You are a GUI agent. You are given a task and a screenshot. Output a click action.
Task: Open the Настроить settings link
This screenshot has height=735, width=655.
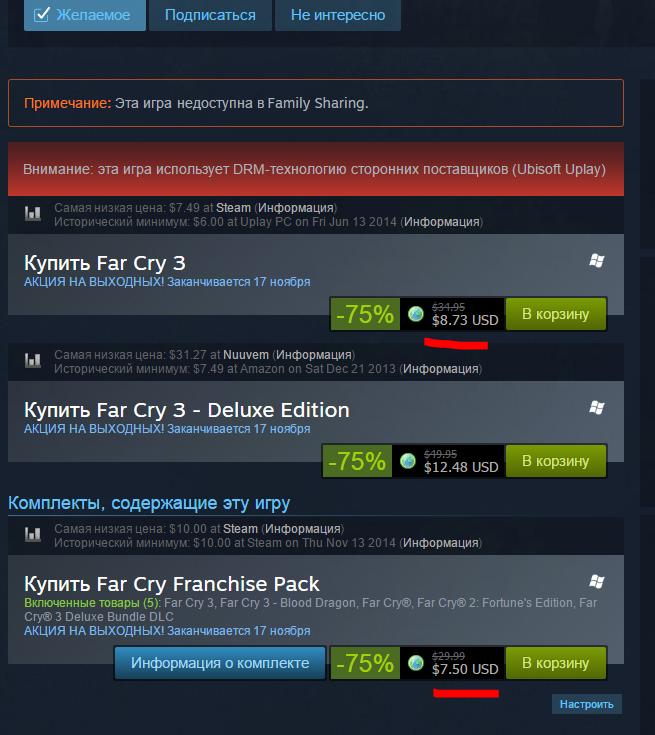[x=587, y=704]
